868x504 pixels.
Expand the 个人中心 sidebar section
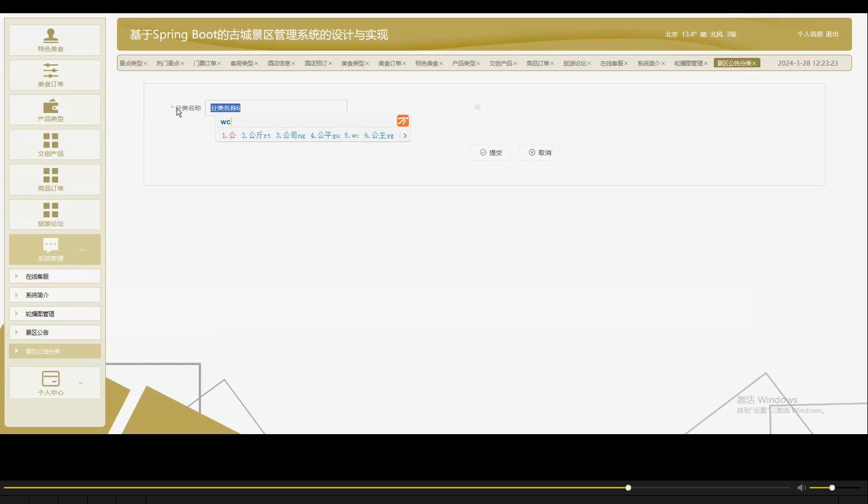54,383
